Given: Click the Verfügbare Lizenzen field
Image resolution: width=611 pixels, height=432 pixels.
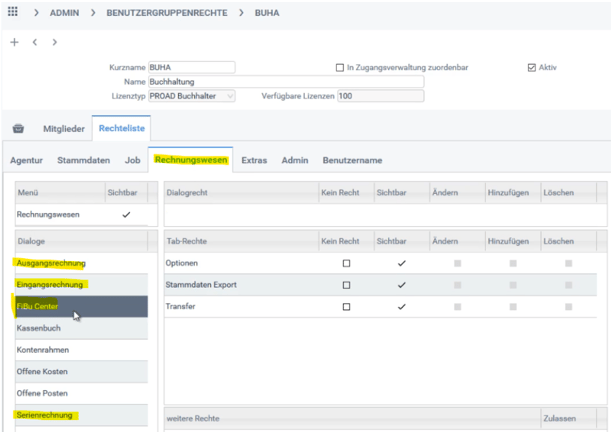Looking at the screenshot, I should [x=380, y=96].
